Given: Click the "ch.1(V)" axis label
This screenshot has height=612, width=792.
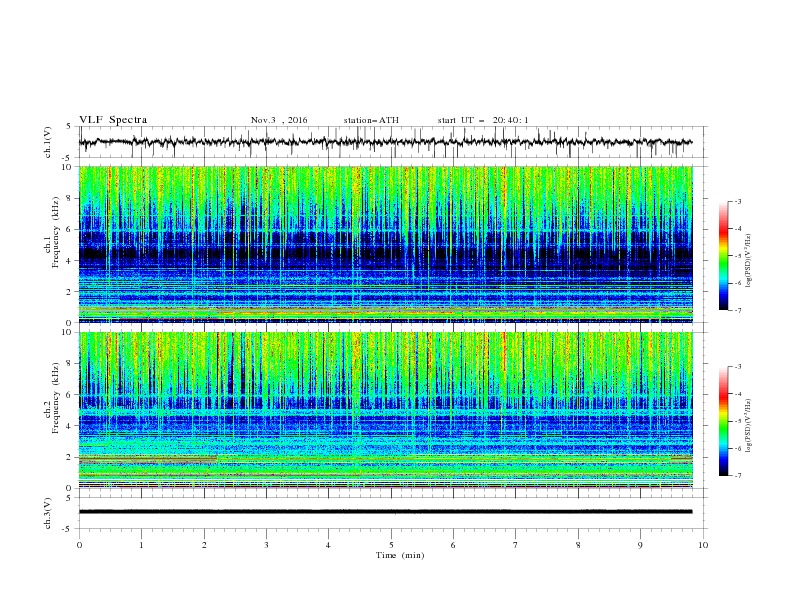Looking at the screenshot, I should tap(48, 142).
